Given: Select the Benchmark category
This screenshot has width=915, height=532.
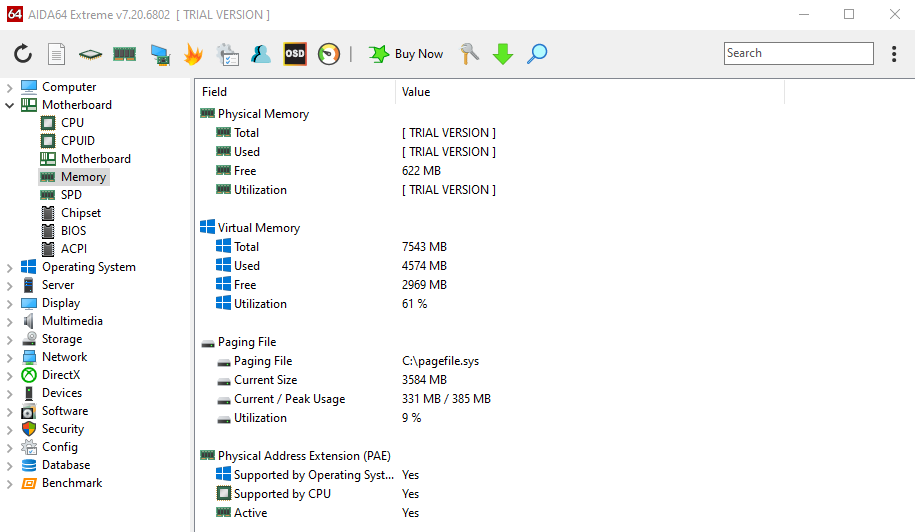Looking at the screenshot, I should (72, 483).
